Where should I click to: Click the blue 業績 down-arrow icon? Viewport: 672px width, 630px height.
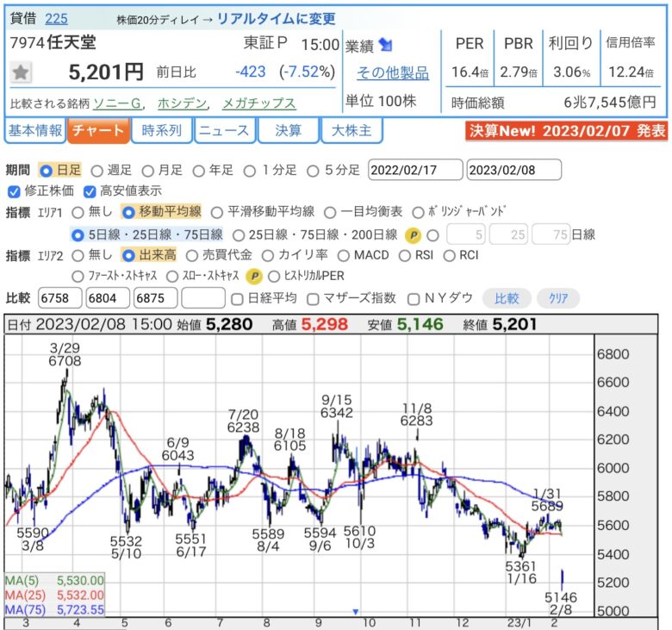386,45
